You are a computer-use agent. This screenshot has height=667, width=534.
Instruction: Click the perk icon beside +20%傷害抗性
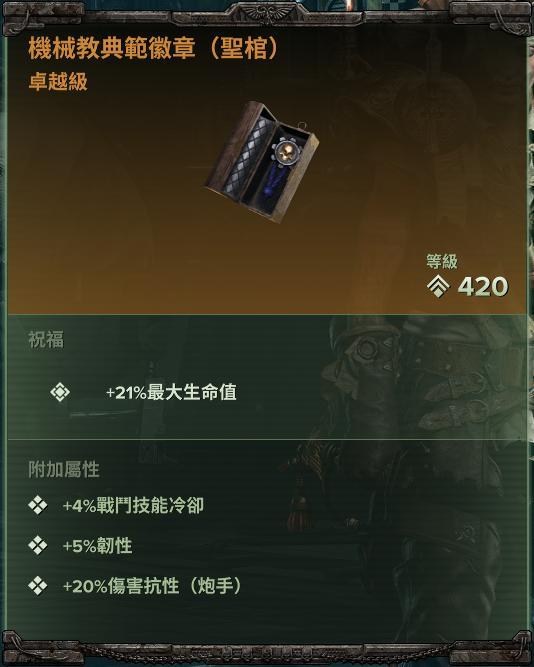tap(38, 586)
